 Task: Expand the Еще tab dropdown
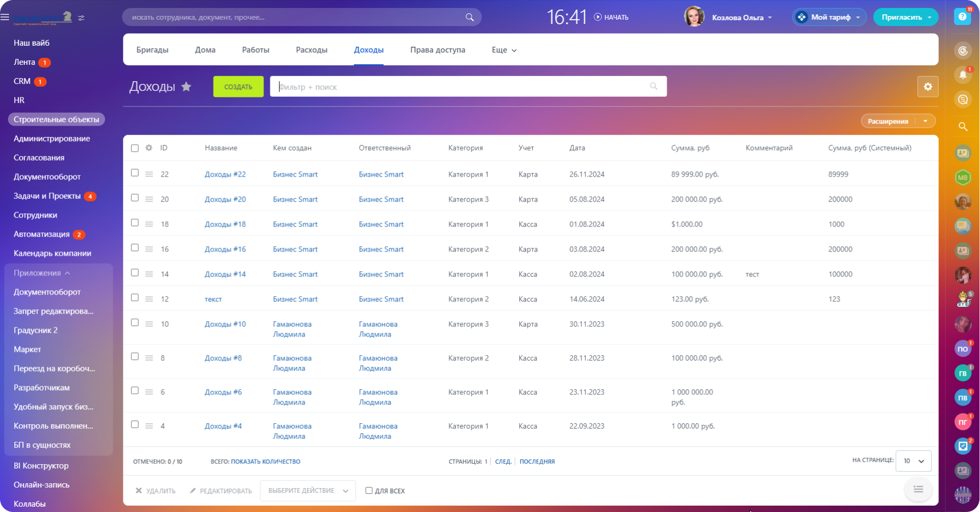pyautogui.click(x=504, y=50)
